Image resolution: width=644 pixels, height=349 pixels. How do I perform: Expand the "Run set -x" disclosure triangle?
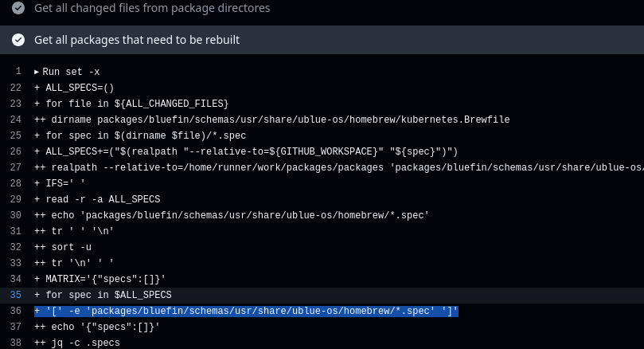pos(37,72)
